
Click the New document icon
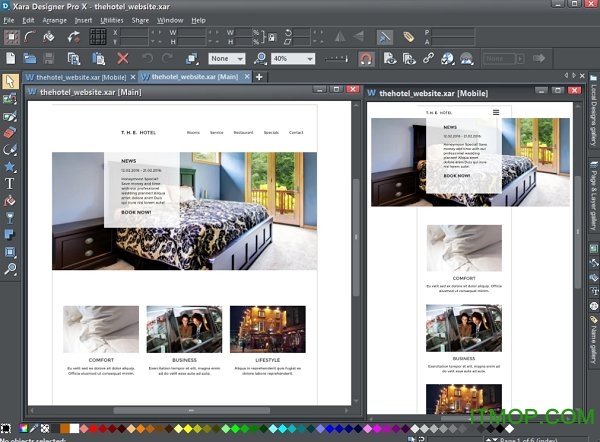pos(11,59)
